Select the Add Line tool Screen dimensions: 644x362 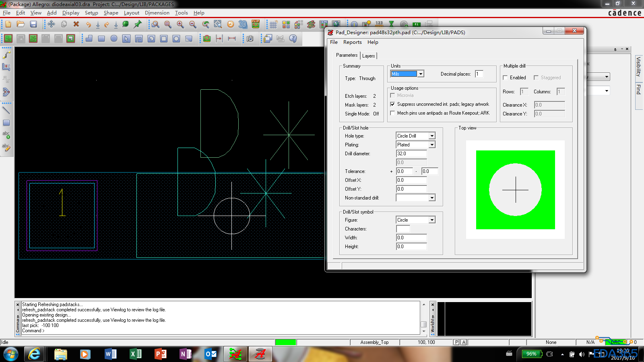coord(6,110)
